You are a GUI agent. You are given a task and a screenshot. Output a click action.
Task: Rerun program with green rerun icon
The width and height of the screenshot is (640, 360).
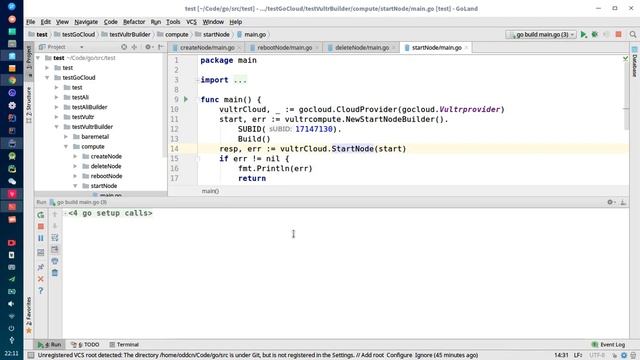[x=41, y=215]
